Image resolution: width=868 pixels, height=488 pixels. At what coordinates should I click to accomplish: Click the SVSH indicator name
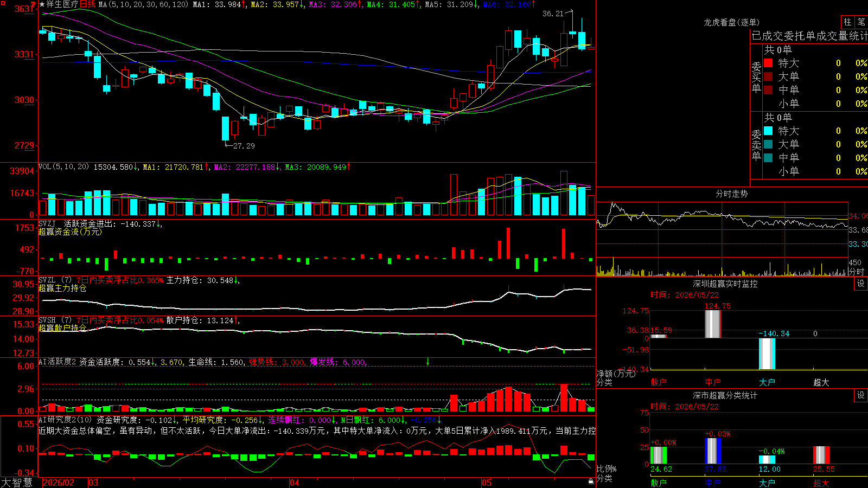[x=47, y=320]
